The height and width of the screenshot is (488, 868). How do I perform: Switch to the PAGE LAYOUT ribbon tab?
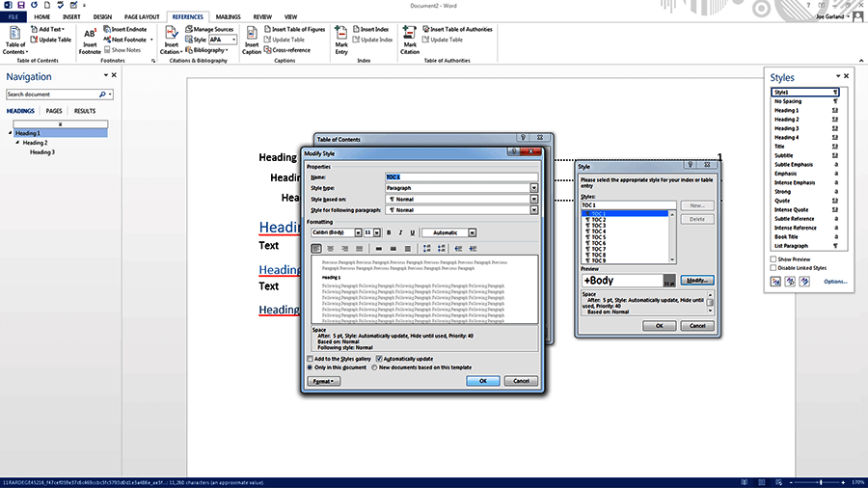pos(142,17)
